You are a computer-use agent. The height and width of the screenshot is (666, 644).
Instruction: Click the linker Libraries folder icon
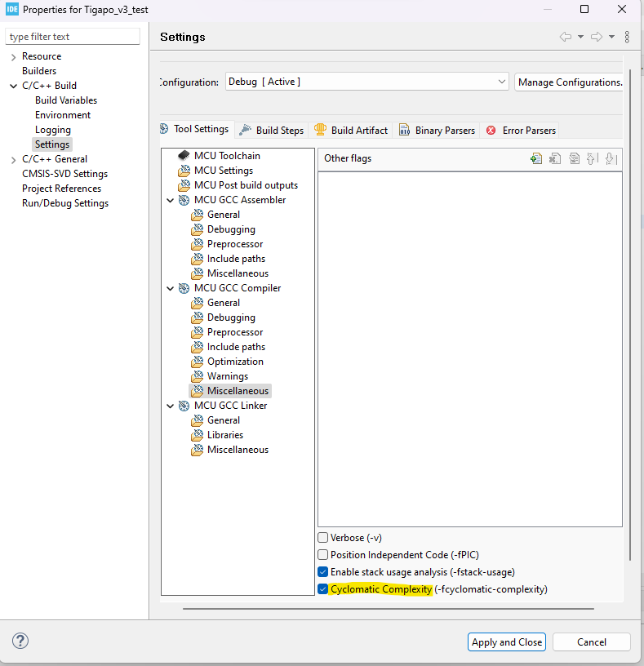197,435
